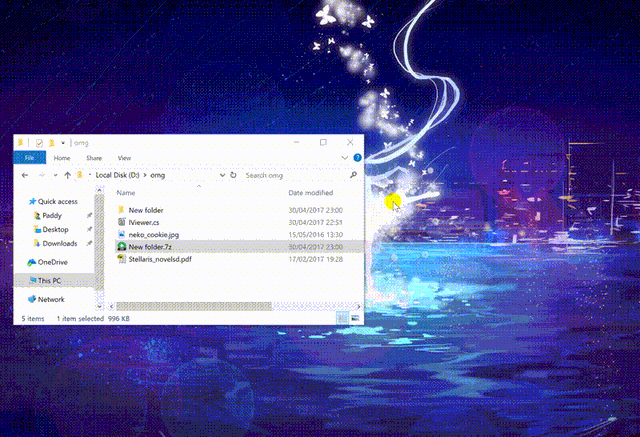Open Desktop in the navigation pane
The height and width of the screenshot is (437, 640).
pyautogui.click(x=56, y=229)
